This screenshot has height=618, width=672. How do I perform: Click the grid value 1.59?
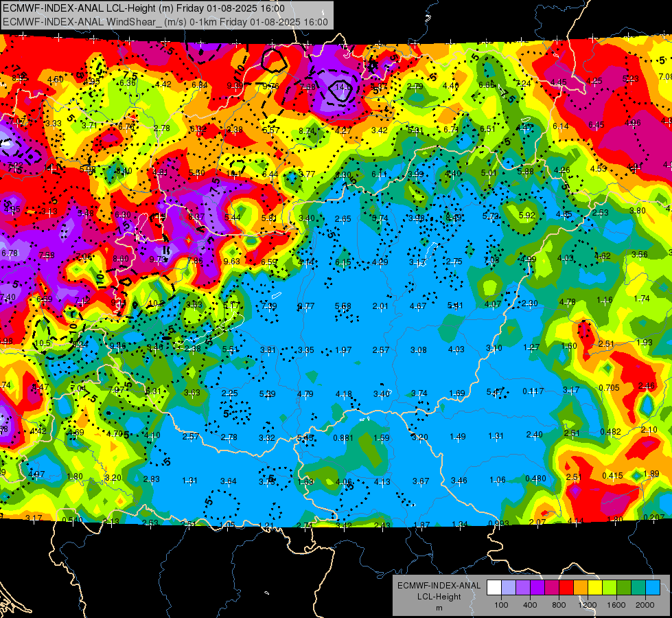[382, 438]
